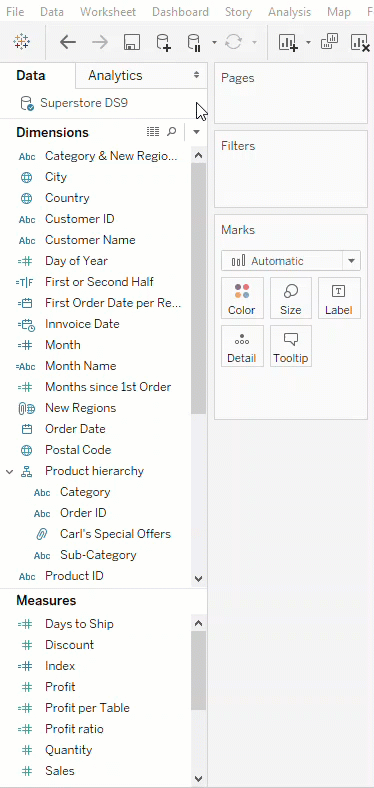Click the Pause Auto Updates icon

pyautogui.click(x=194, y=42)
